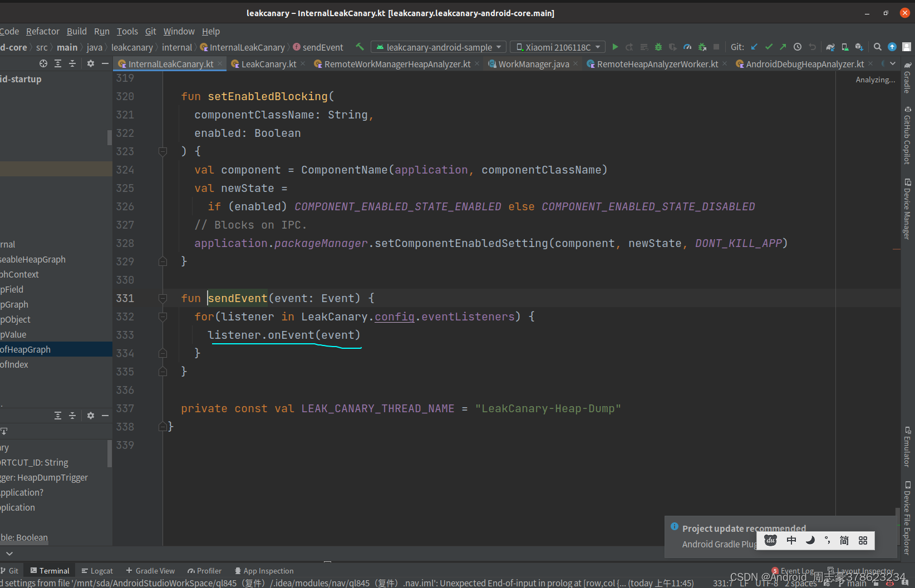The image size is (915, 588).
Task: Toggle IME punctuation mode button
Action: tap(828, 540)
